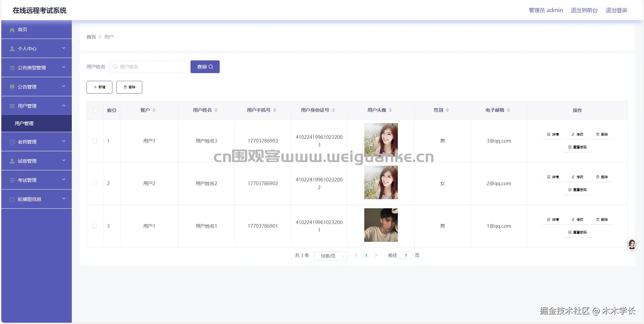Click the magnifier icon inside 查询 button
Screen dimensions: 644x324
(211, 66)
